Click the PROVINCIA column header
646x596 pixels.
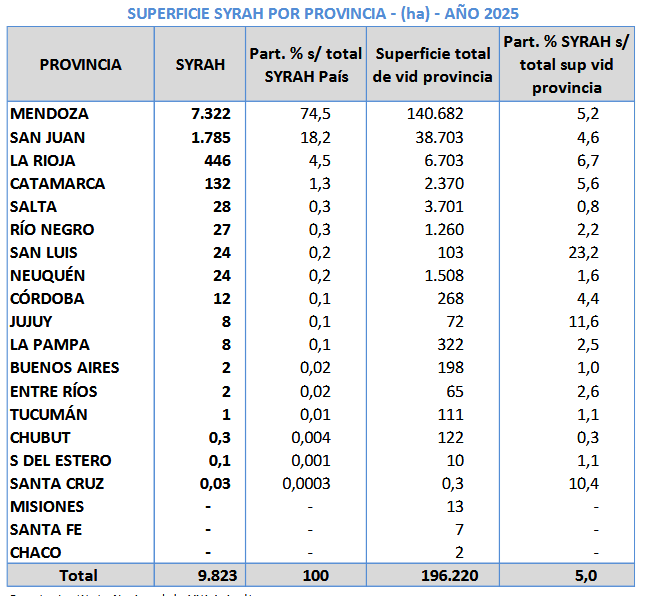click(x=81, y=64)
